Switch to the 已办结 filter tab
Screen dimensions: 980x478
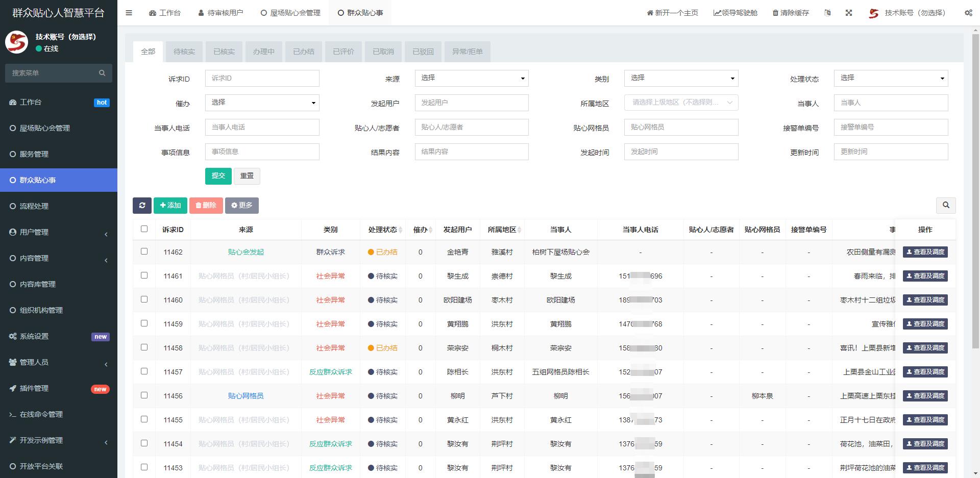click(304, 52)
